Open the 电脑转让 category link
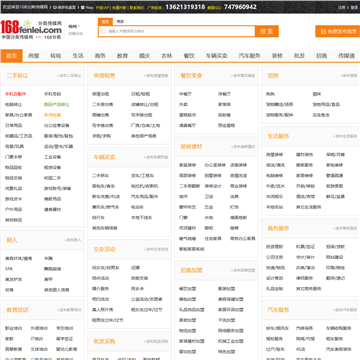Image resolution: width=360 pixels, height=360 pixels. [13, 104]
